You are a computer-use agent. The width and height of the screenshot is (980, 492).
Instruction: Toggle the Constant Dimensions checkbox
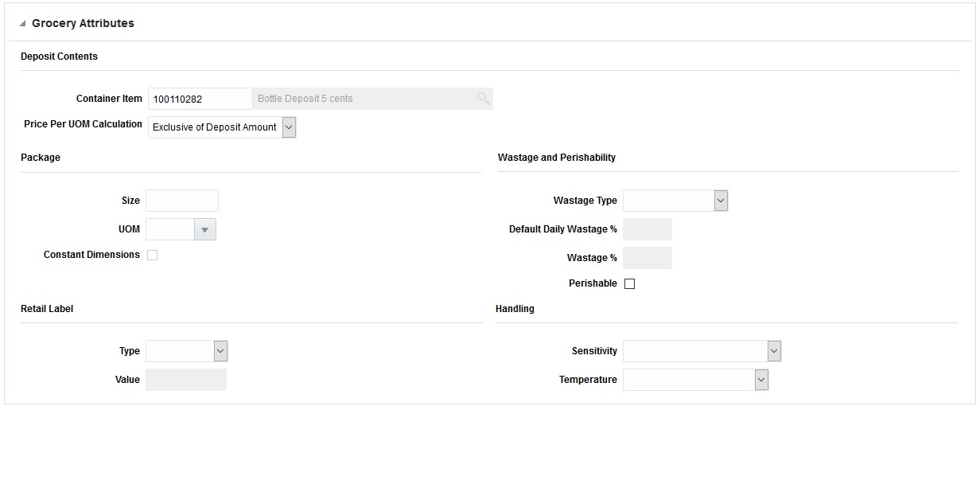(x=153, y=255)
